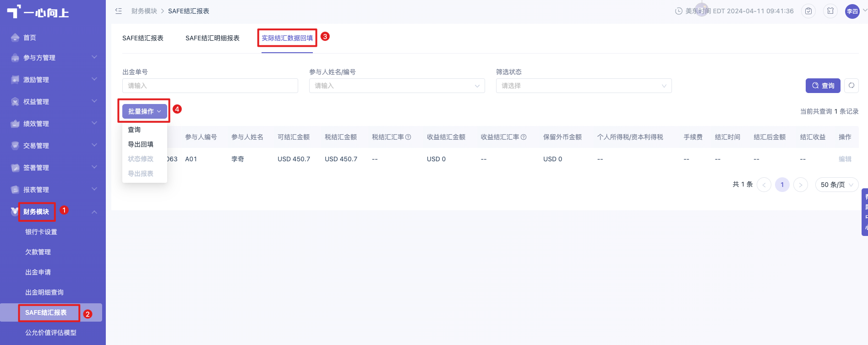Screen dimensions: 868x345
Task: Expand the 绩效管理 menu chevron
Action: coord(94,123)
